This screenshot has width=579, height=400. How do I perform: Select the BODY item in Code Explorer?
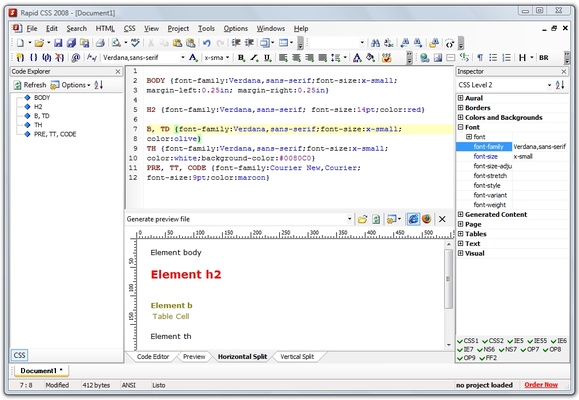(x=42, y=98)
